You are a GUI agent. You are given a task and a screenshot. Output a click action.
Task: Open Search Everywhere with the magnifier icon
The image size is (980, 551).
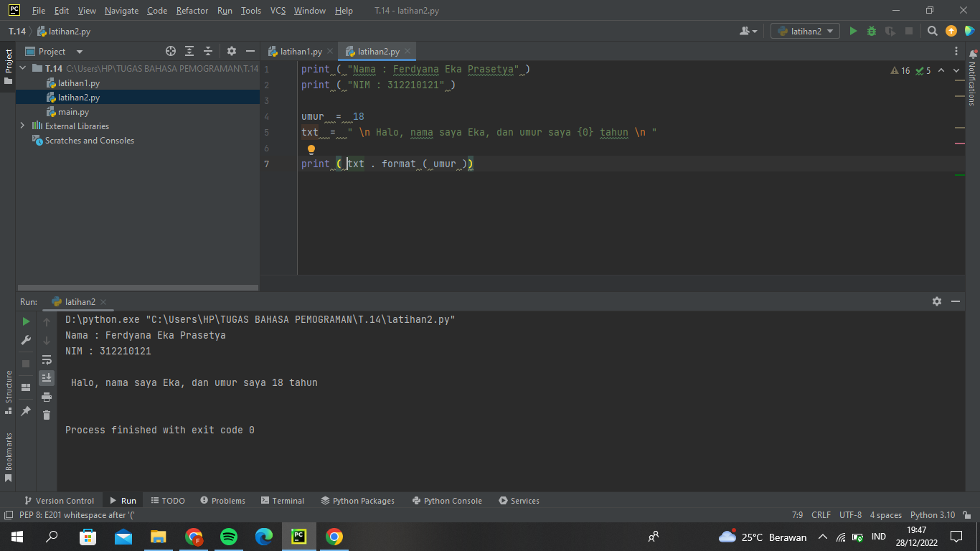pyautogui.click(x=933, y=31)
